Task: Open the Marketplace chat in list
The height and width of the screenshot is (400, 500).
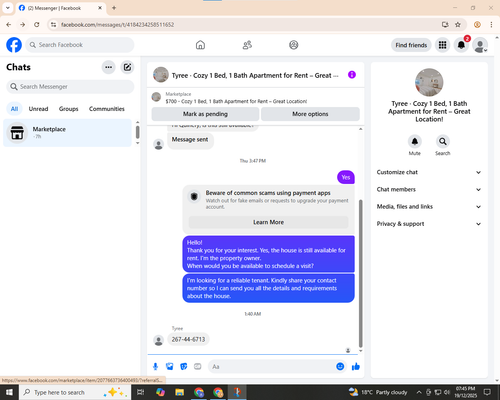Action: [x=67, y=133]
